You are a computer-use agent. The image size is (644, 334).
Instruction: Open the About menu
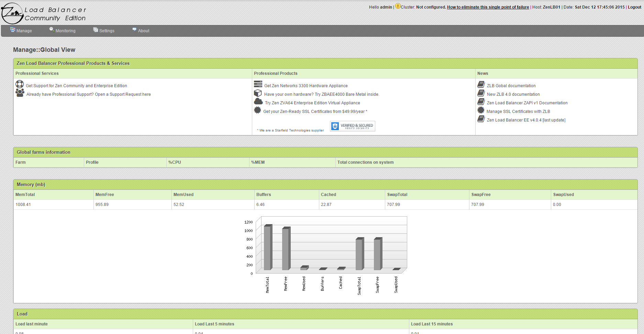(x=144, y=31)
